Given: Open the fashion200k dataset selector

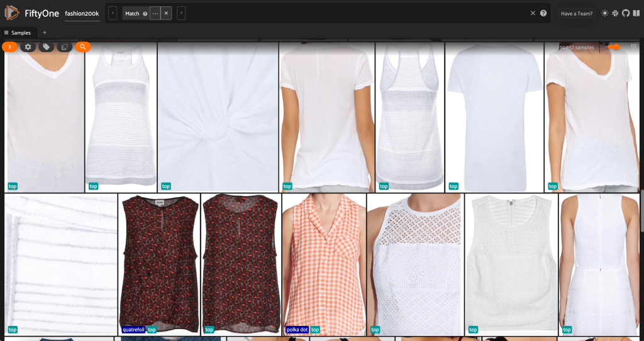Looking at the screenshot, I should point(82,14).
